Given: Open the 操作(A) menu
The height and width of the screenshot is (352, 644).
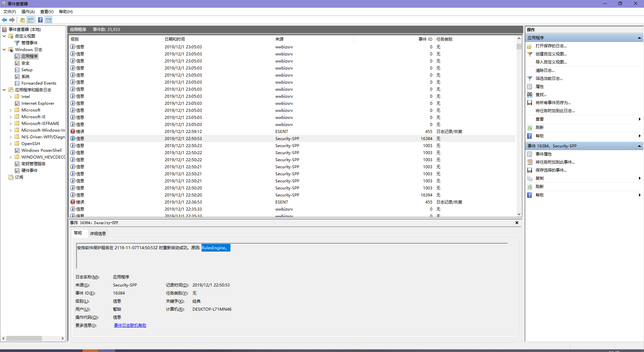Looking at the screenshot, I should (x=28, y=12).
